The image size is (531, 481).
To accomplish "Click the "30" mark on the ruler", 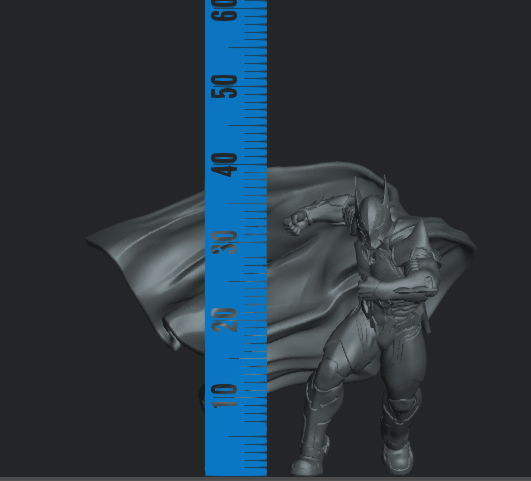I will (x=224, y=242).
